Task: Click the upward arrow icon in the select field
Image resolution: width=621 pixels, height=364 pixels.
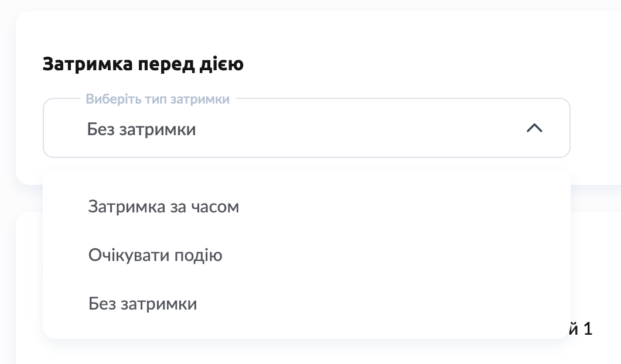Action: tap(534, 128)
